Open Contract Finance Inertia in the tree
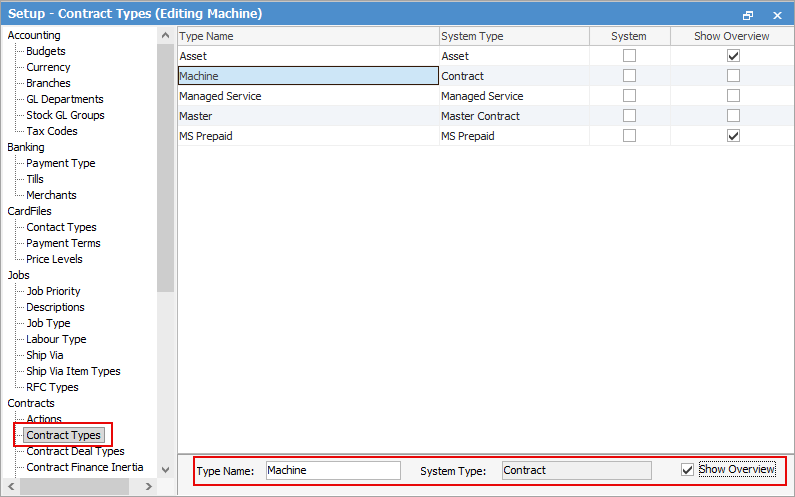795x497 pixels. click(85, 467)
